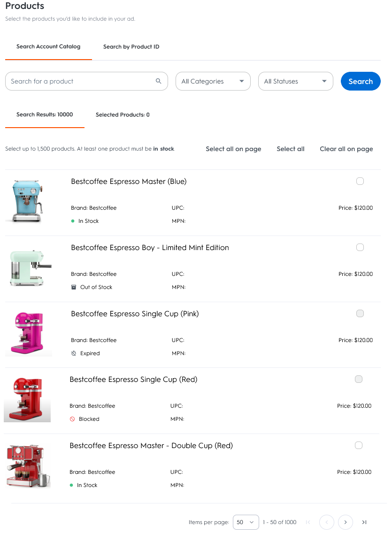This screenshot has height=533, width=392.
Task: Click Clear all on page
Action: pyautogui.click(x=346, y=149)
